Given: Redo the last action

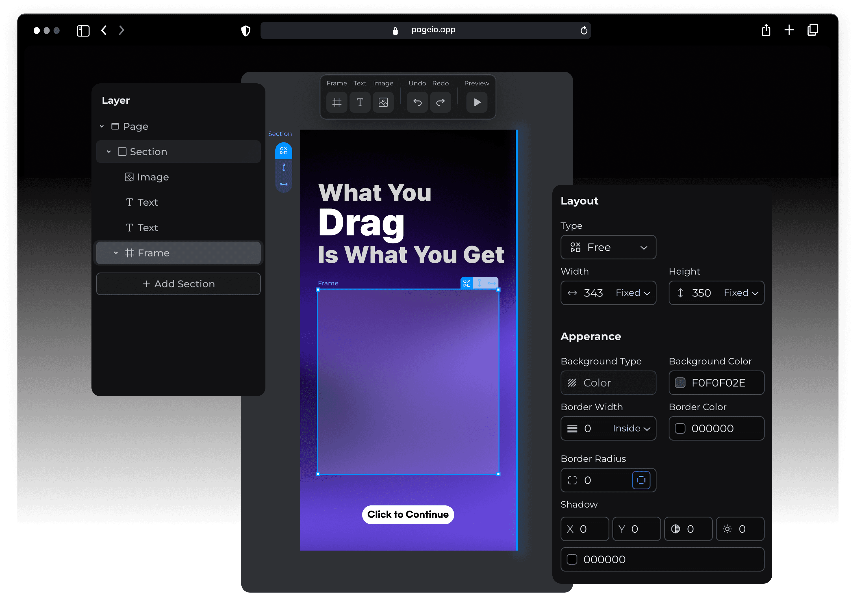Looking at the screenshot, I should [441, 102].
